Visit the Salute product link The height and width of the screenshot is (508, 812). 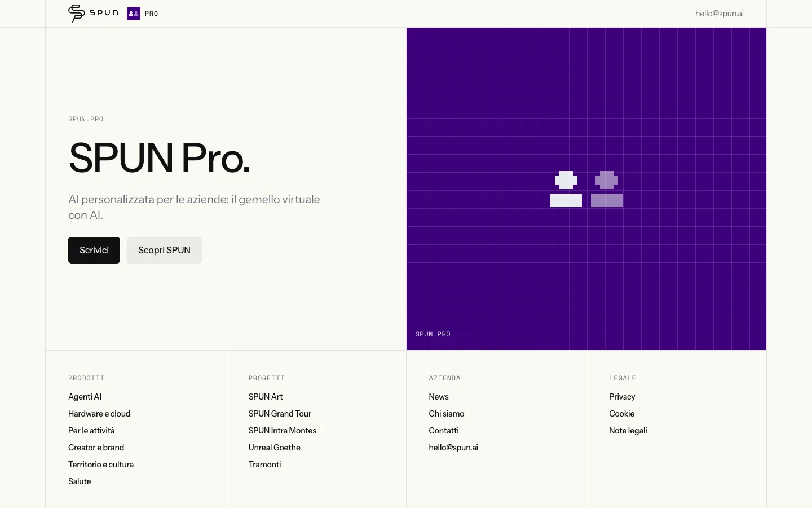80,481
